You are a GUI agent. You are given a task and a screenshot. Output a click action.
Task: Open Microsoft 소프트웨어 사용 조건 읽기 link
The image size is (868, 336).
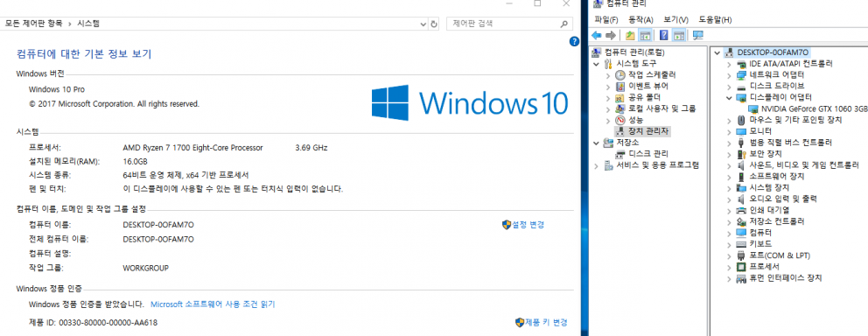(x=213, y=304)
